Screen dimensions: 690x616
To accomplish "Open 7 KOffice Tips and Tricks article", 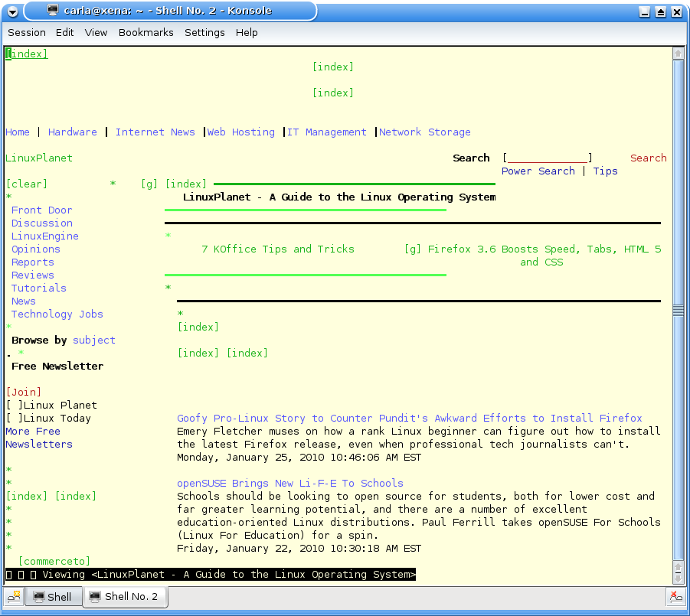I will click(x=278, y=249).
